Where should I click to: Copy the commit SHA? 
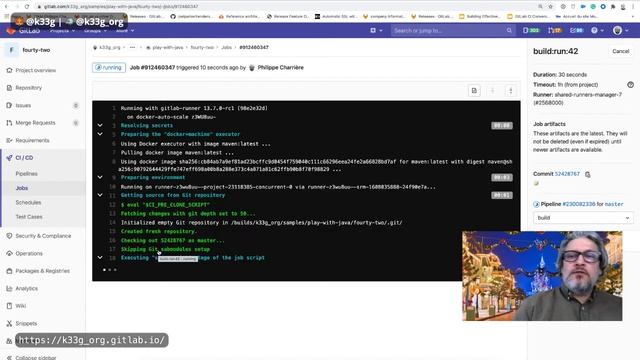pyautogui.click(x=588, y=174)
